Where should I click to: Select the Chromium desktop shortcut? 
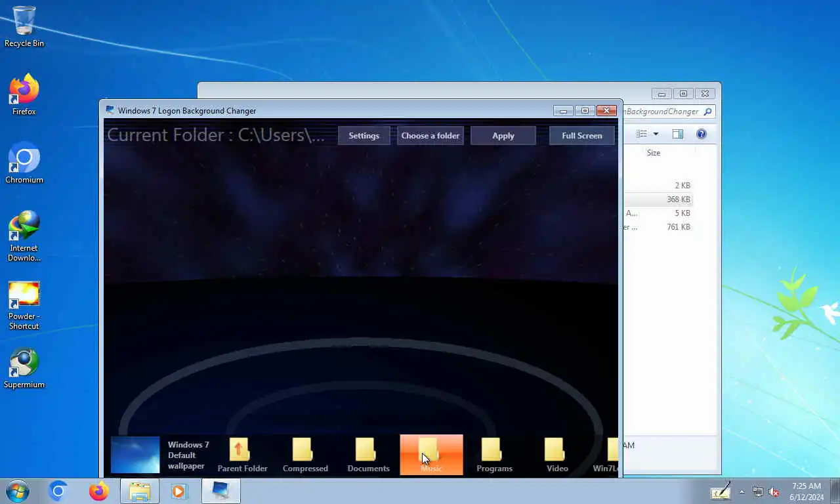click(x=24, y=163)
